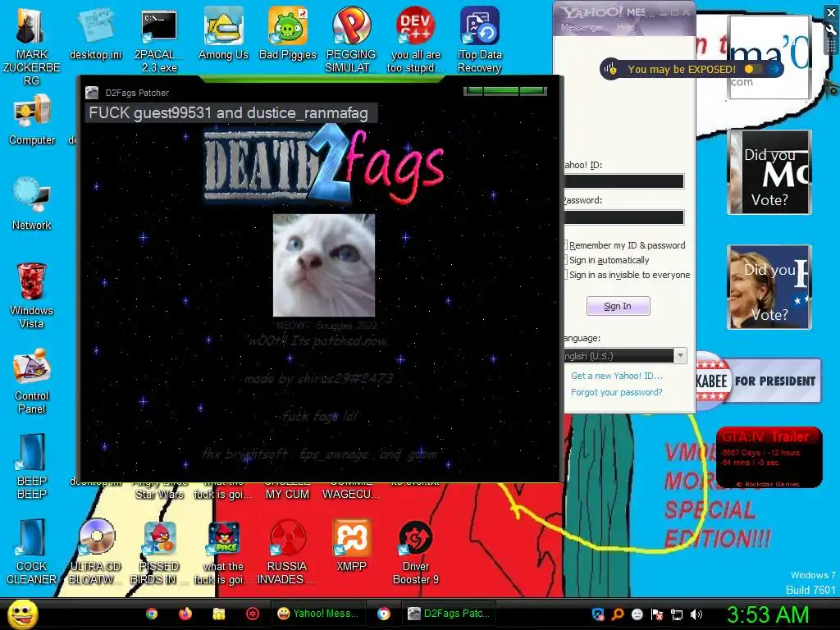Viewport: 840px width, 630px height.
Task: Click the flag tray icon with red X
Action: click(657, 614)
